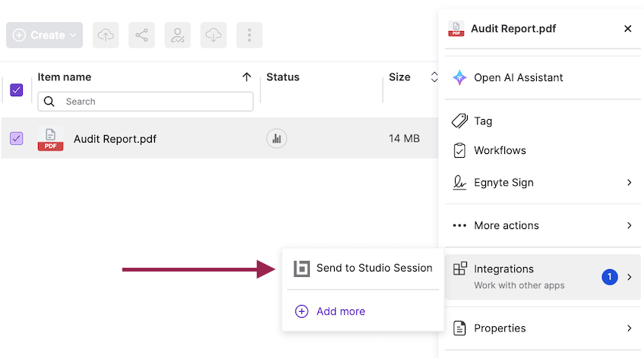
Task: Click the Size column header
Action: 399,77
